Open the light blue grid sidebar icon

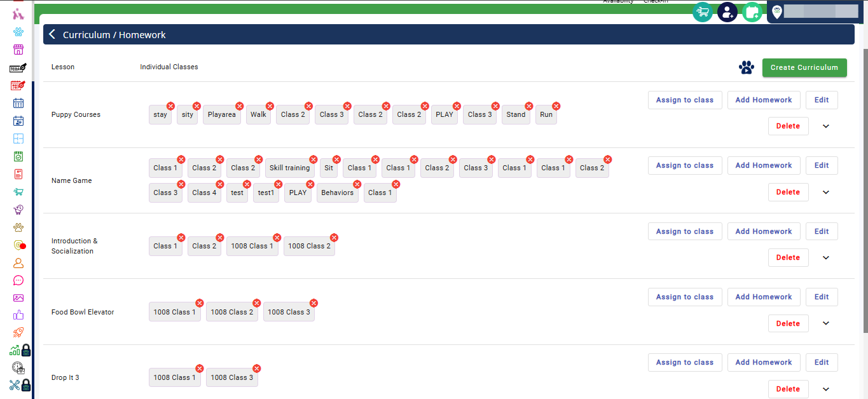pos(18,139)
